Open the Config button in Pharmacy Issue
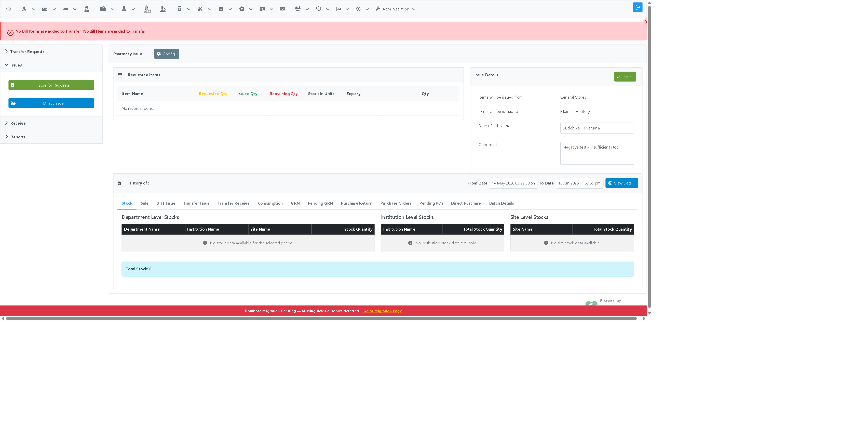Image resolution: width=868 pixels, height=424 pixels. [167, 54]
